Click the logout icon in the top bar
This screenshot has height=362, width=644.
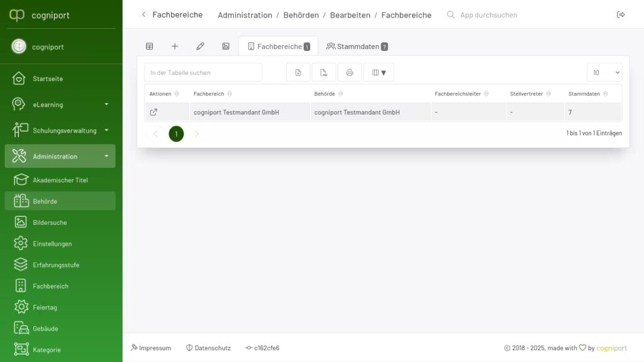[x=621, y=15]
